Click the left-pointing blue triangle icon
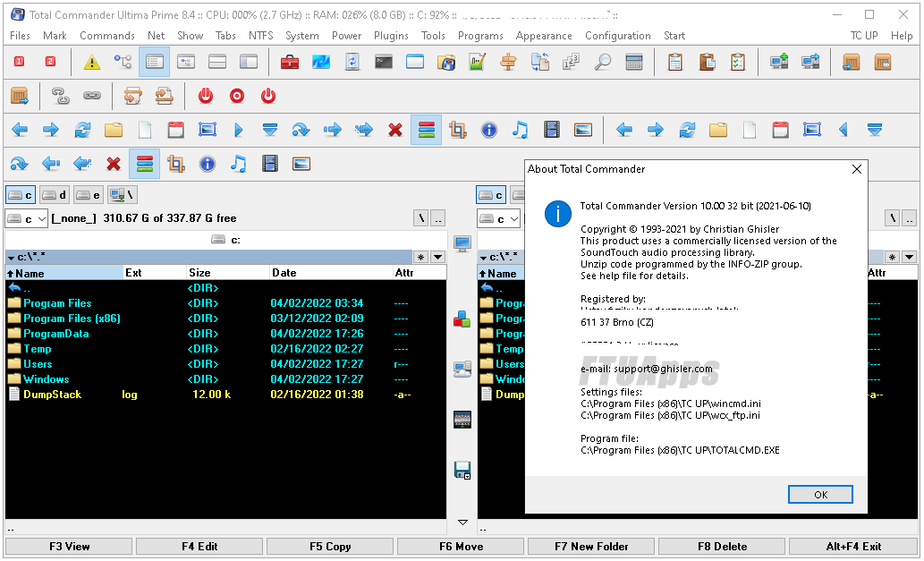 [x=843, y=130]
